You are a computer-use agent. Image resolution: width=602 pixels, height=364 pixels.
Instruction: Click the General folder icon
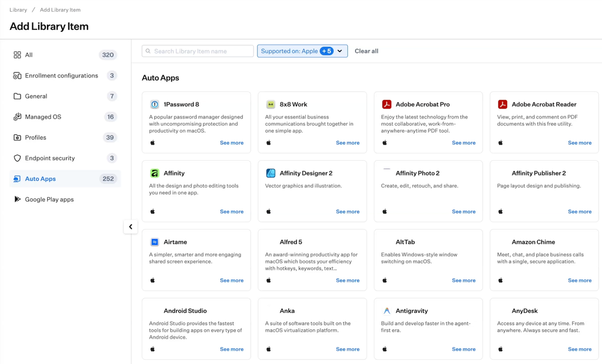(17, 96)
